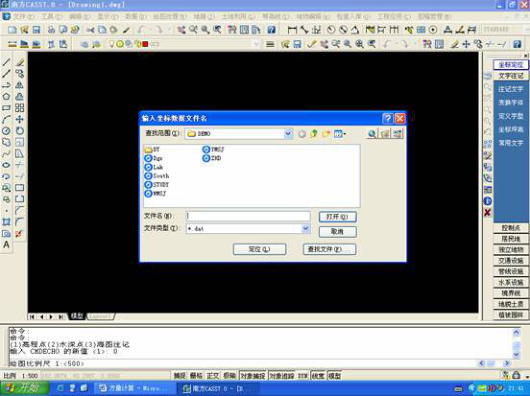Select the Move tool with four arrows
The height and width of the screenshot is (396, 530).
click(20, 119)
